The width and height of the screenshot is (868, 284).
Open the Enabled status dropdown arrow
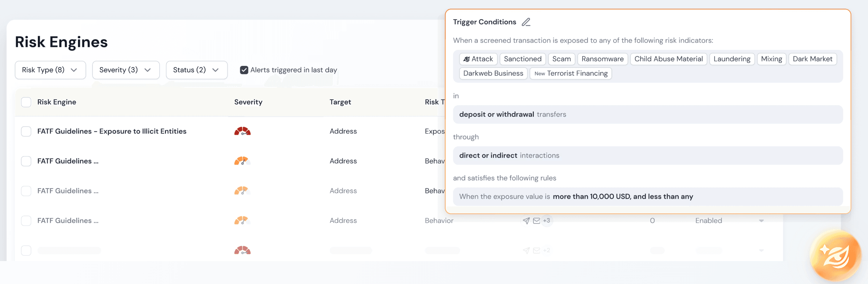[761, 221]
